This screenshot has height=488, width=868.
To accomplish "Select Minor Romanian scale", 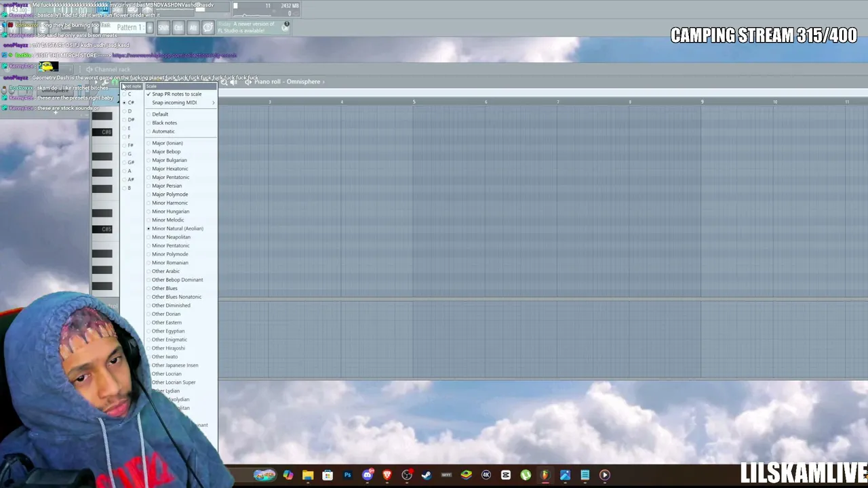I will pos(181,263).
